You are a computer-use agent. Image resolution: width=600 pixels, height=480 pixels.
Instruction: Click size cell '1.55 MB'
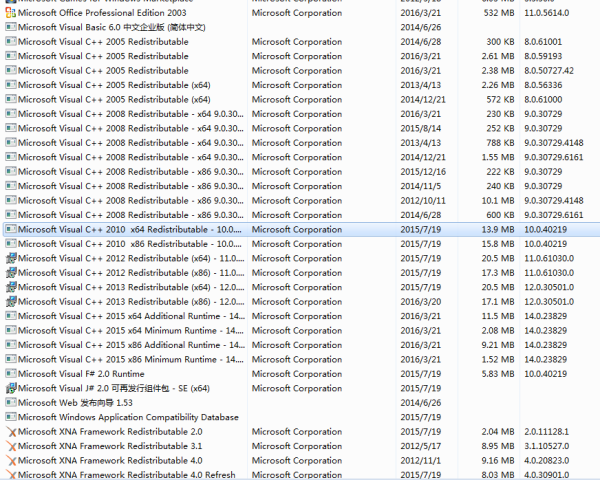[x=498, y=157]
